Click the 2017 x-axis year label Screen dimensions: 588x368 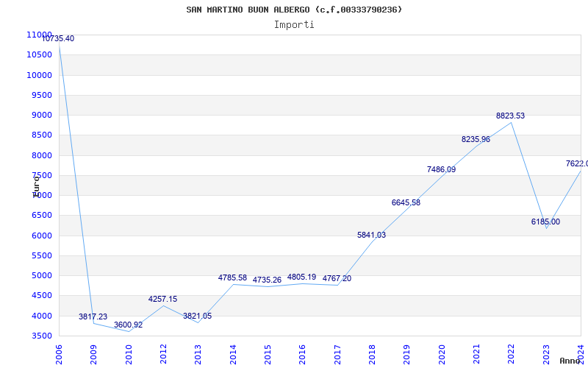[337, 353]
